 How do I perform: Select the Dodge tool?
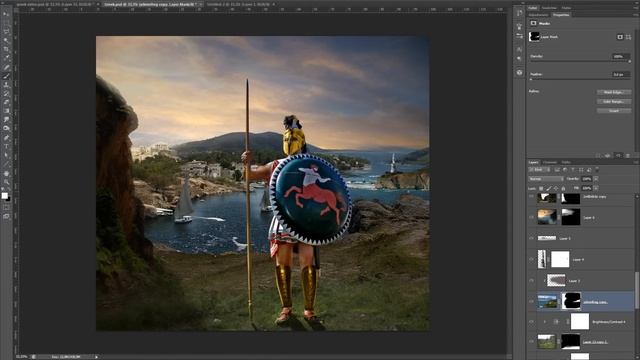tap(6, 129)
